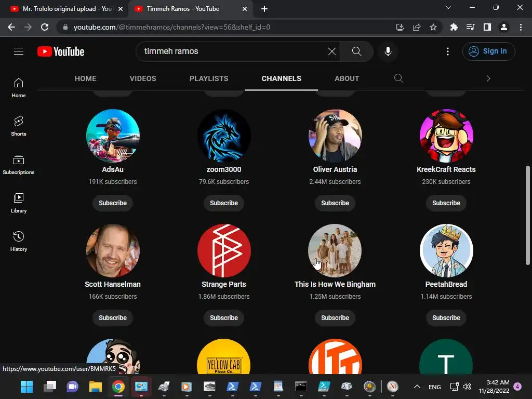
Task: Click the browser address bar URL
Action: click(171, 27)
